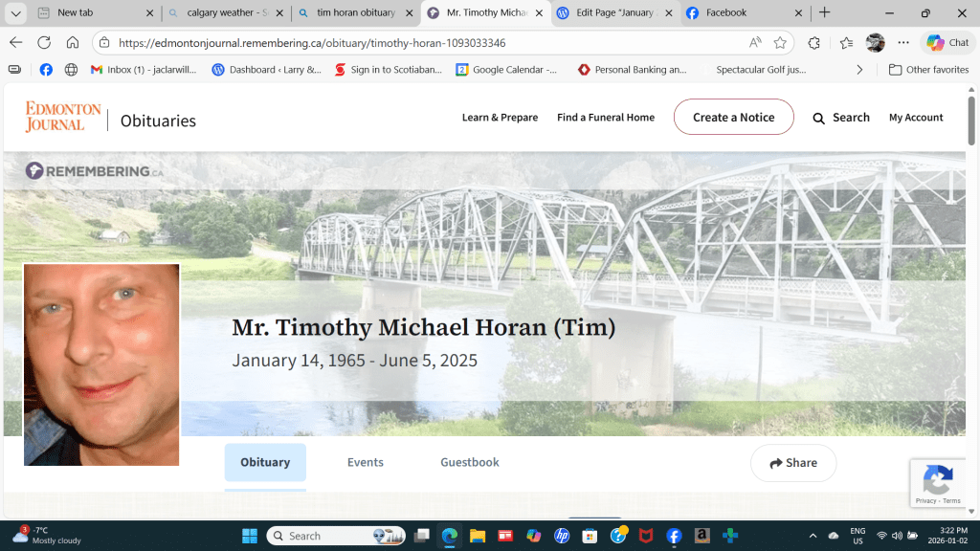Click the Edmonton Journal logo
This screenshot has height=551, width=980.
(x=63, y=117)
